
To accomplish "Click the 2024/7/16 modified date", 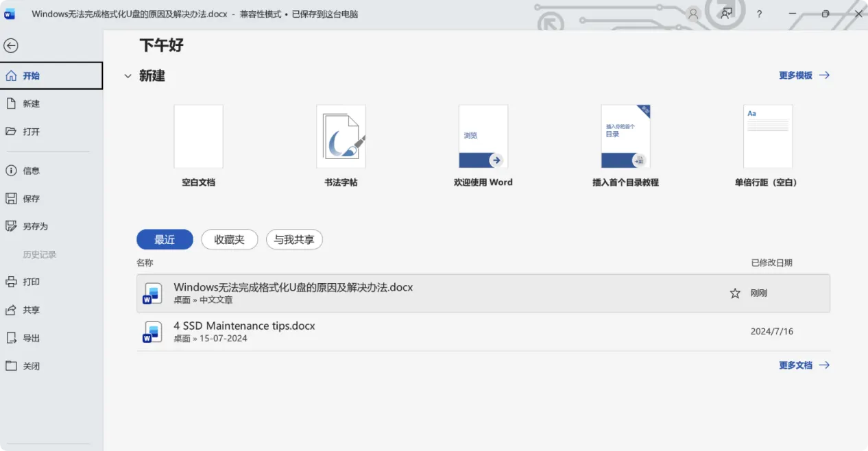I will 772,332.
